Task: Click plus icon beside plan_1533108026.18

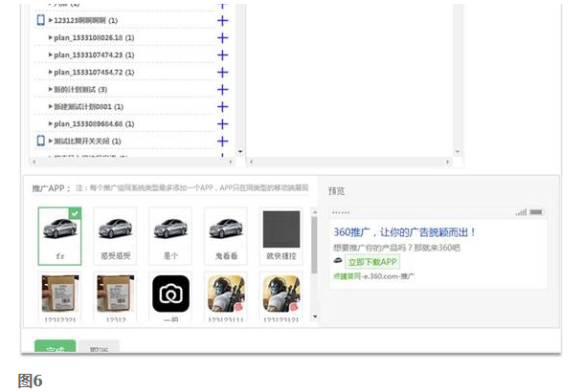Action: [222, 37]
